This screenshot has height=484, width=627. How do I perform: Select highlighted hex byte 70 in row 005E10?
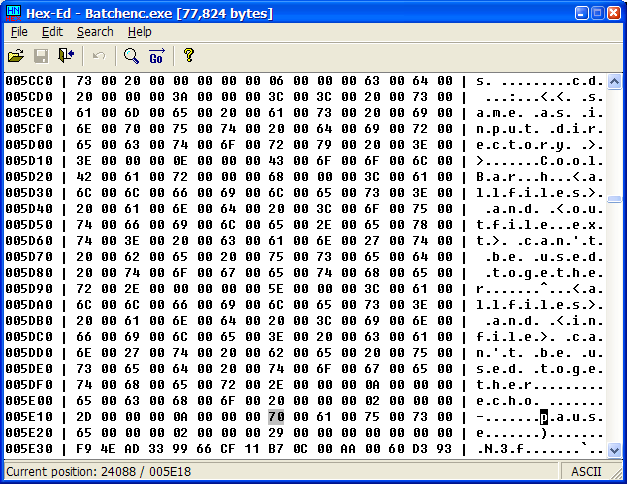[276, 417]
